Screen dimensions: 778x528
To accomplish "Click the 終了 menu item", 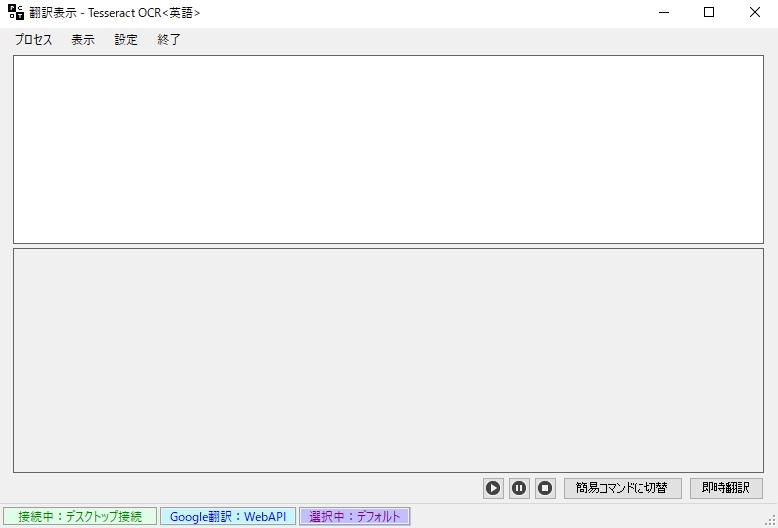I will 169,40.
